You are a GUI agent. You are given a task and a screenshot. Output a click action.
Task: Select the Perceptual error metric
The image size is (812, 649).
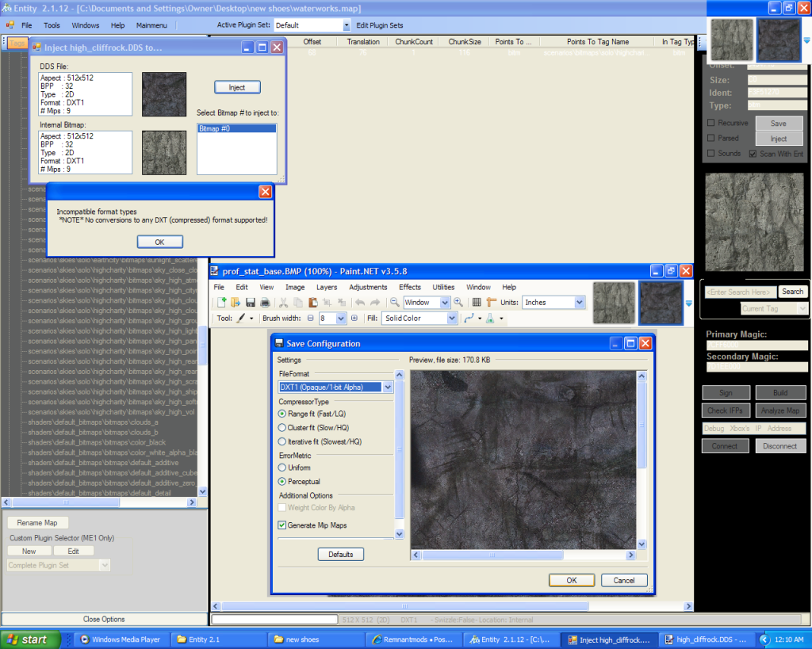click(x=282, y=482)
